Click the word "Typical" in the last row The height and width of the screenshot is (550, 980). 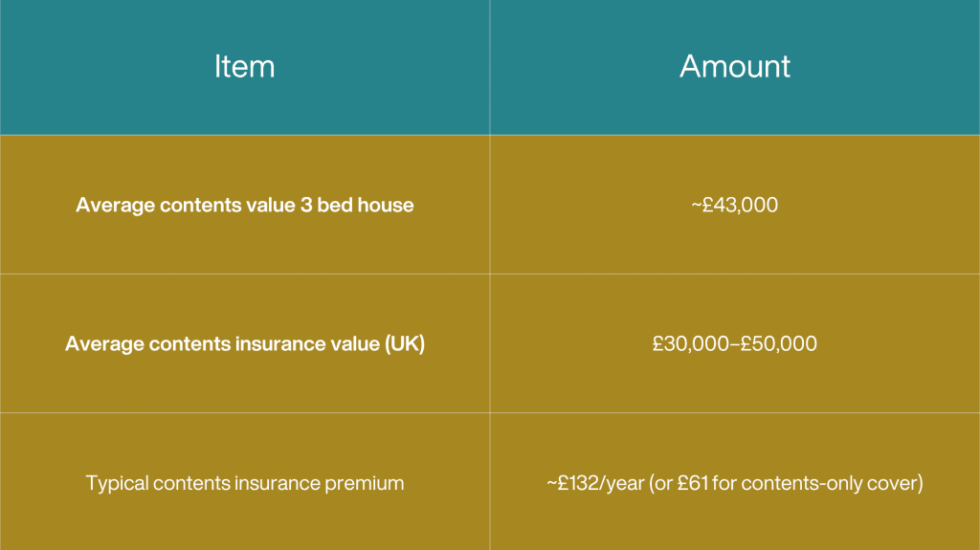point(117,483)
